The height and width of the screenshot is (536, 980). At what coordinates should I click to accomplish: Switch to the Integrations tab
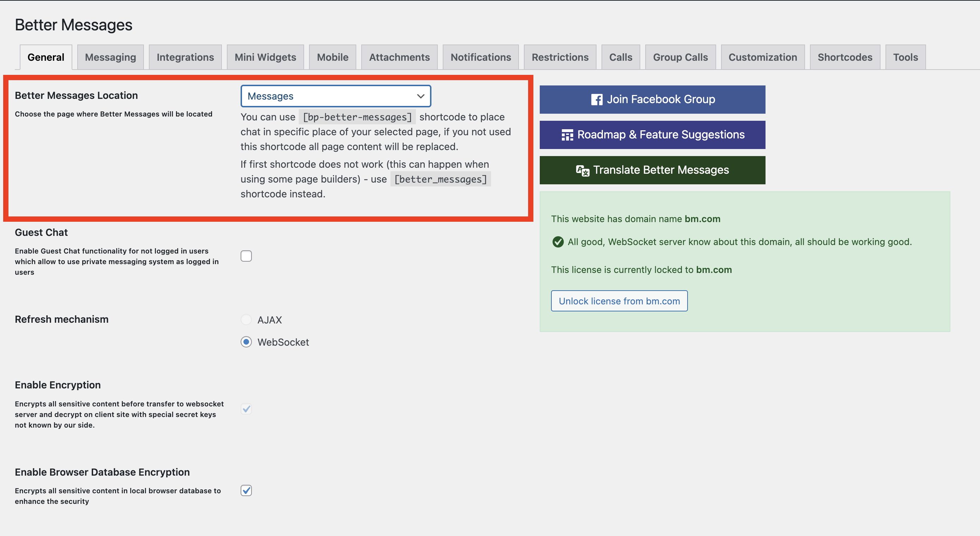(x=185, y=56)
